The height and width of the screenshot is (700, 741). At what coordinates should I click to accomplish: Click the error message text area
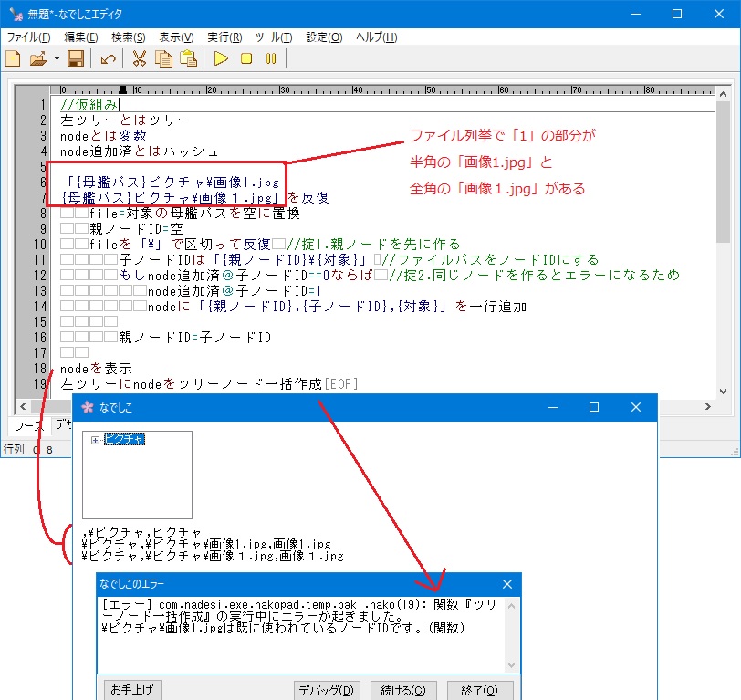(301, 635)
